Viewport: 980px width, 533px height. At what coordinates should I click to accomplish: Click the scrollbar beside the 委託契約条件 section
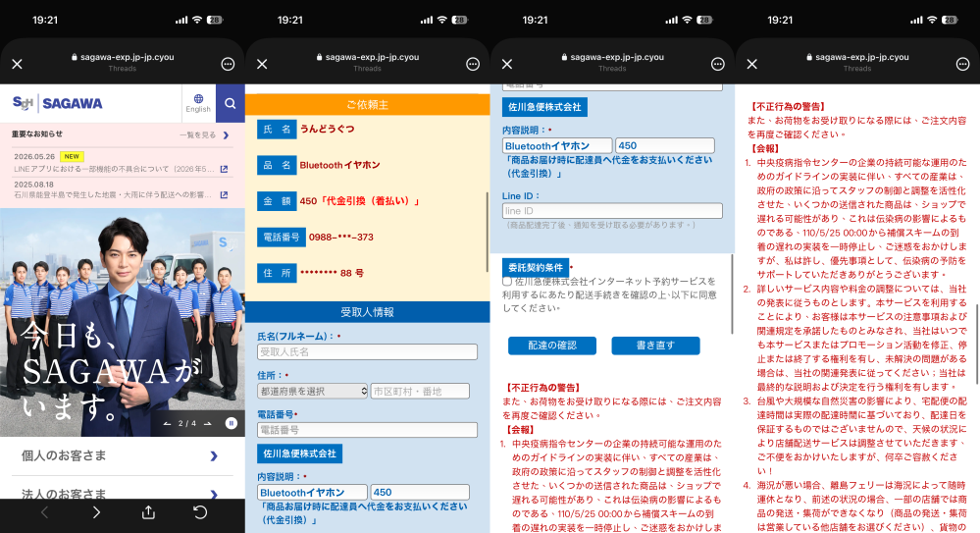tap(732, 294)
